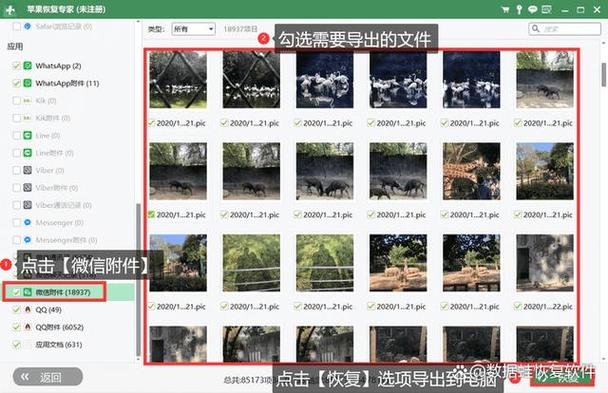The height and width of the screenshot is (393, 608).
Task: Tick the Kik (0) checkbox
Action: tap(16, 101)
